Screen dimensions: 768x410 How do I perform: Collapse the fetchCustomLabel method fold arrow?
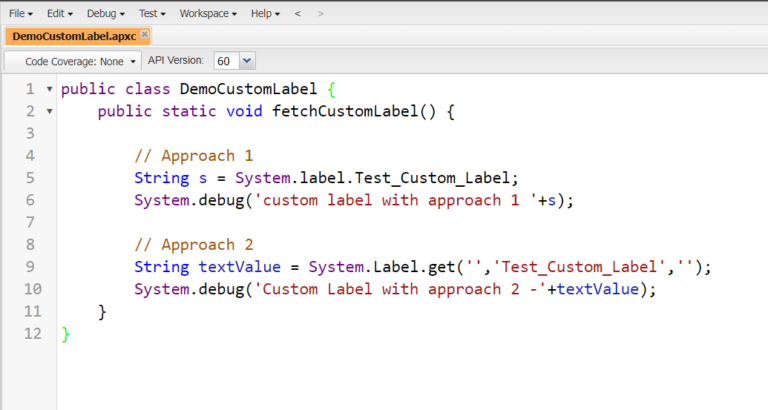pos(50,111)
